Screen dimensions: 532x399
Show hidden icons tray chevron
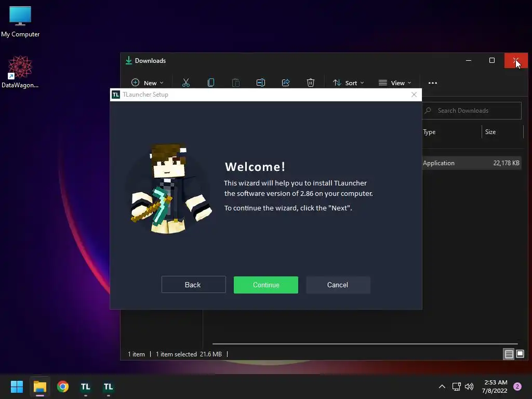[442, 387]
